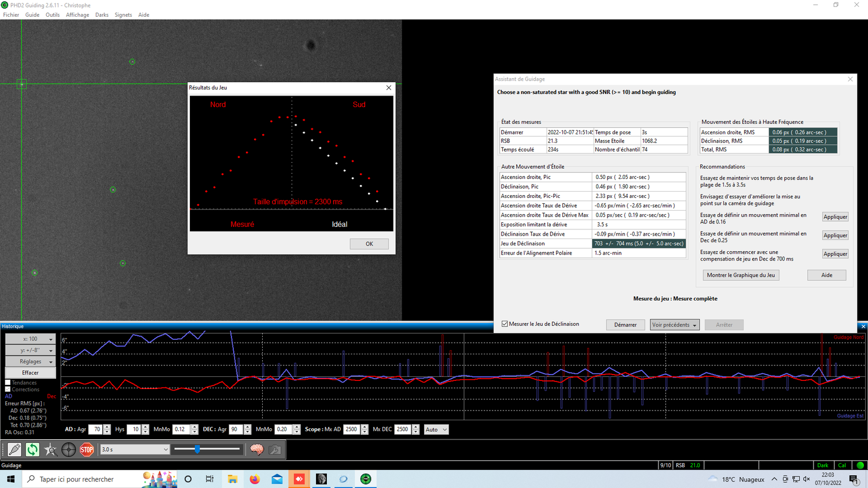Open the moon image app in taskbar
Viewport: 868px width, 488px height.
(x=322, y=479)
